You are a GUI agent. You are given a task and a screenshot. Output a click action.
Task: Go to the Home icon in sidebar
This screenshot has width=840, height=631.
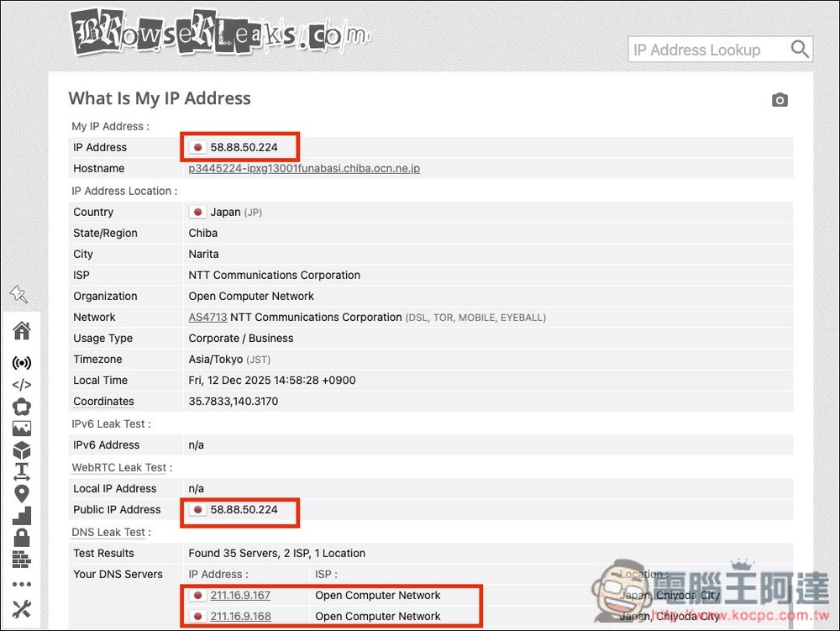pos(22,331)
